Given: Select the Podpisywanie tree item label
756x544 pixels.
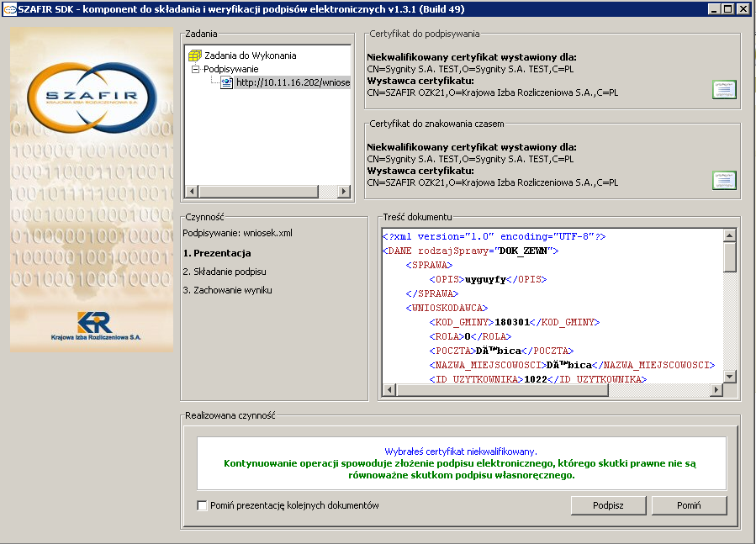Looking at the screenshot, I should pyautogui.click(x=231, y=69).
